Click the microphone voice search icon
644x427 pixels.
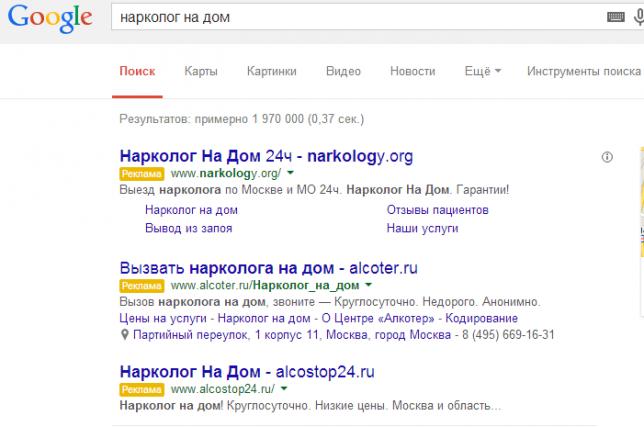[x=639, y=17]
